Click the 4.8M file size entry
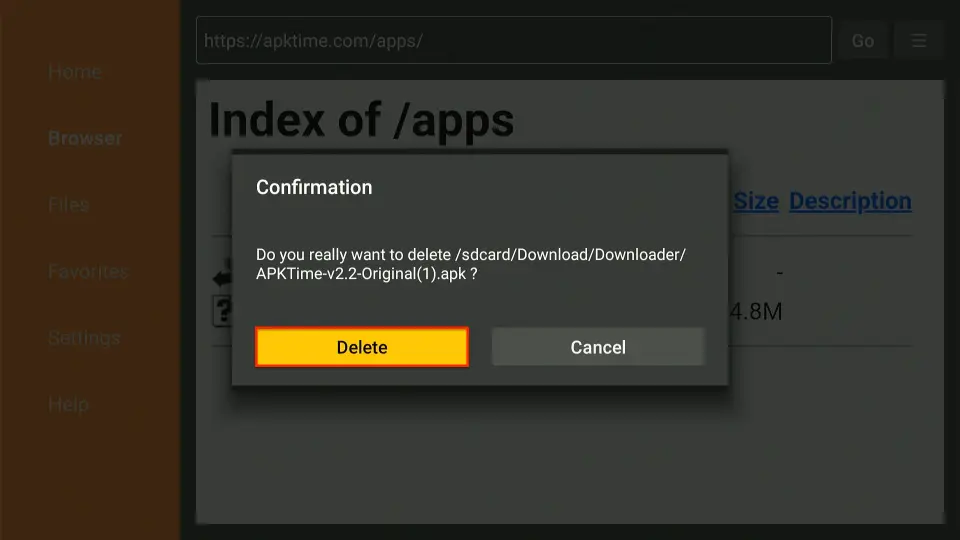 (755, 312)
